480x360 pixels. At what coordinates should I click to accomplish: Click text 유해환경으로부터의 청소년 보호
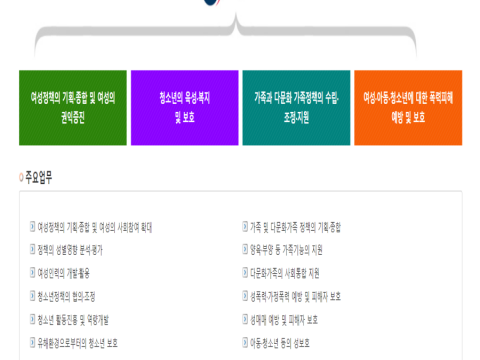(77, 343)
